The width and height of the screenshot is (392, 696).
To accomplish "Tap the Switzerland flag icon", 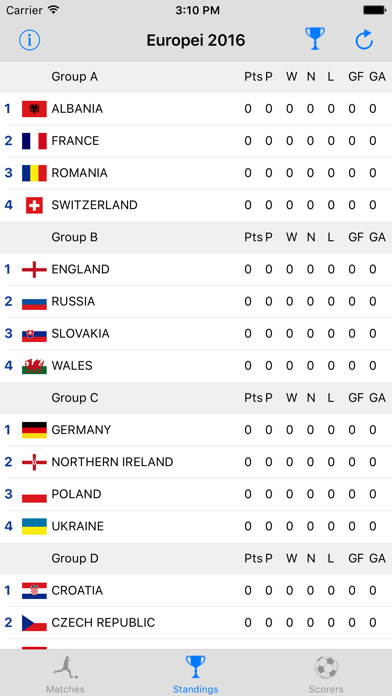I will (x=34, y=205).
